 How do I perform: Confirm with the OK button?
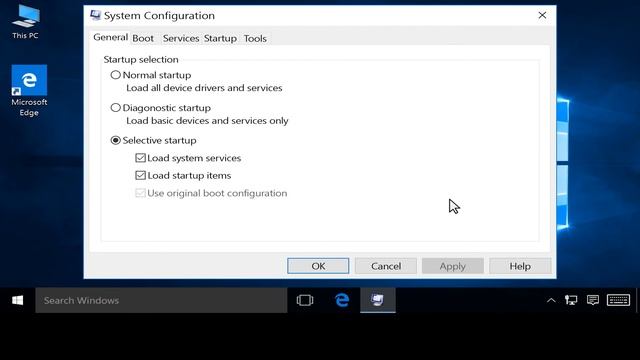pos(318,266)
